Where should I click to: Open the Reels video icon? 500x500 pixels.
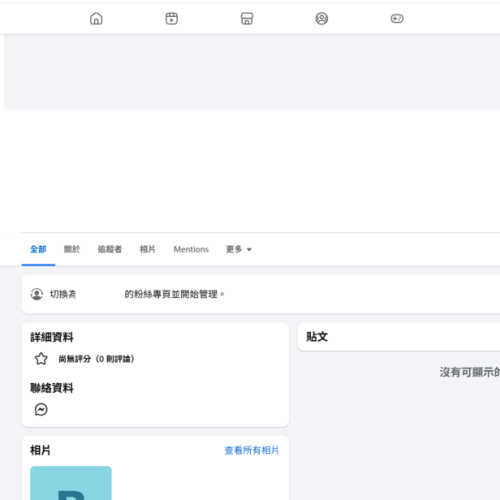(x=171, y=18)
